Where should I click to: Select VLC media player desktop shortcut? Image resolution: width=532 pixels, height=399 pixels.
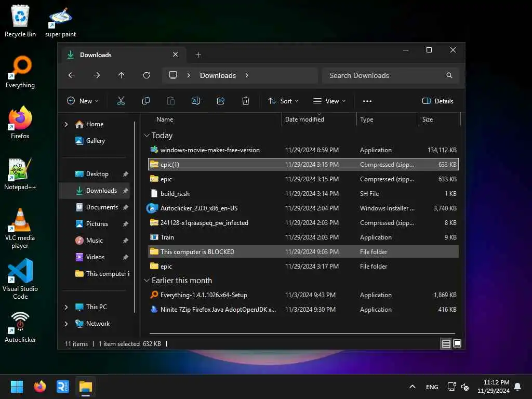point(20,229)
